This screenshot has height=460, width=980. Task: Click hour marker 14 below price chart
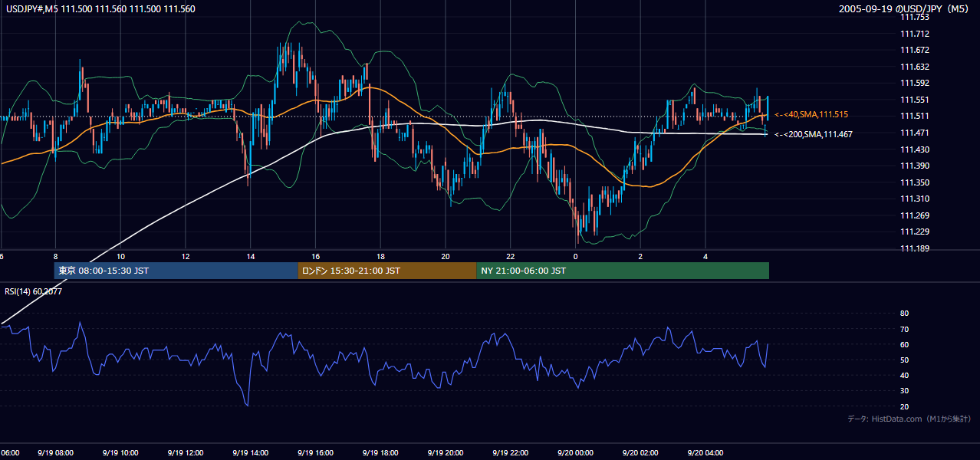point(251,256)
